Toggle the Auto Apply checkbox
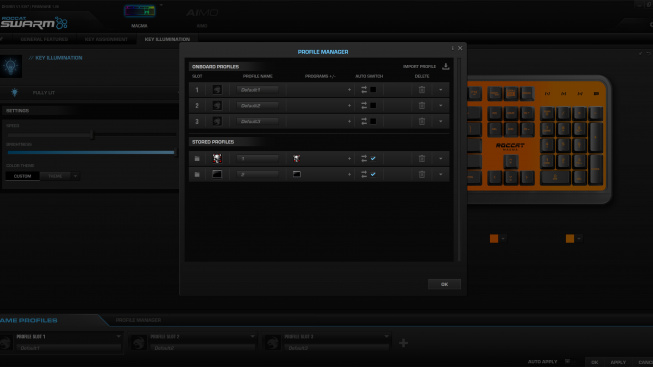The image size is (653, 367). [x=567, y=362]
